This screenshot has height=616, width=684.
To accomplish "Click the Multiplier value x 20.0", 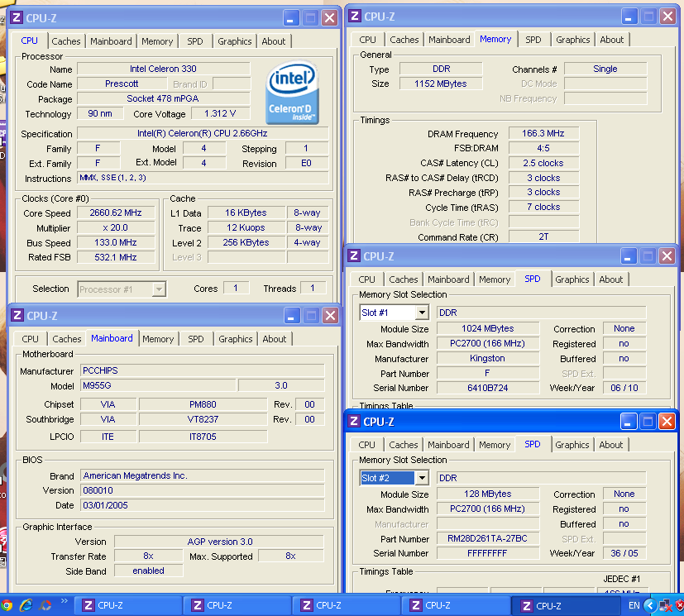I will (x=116, y=227).
